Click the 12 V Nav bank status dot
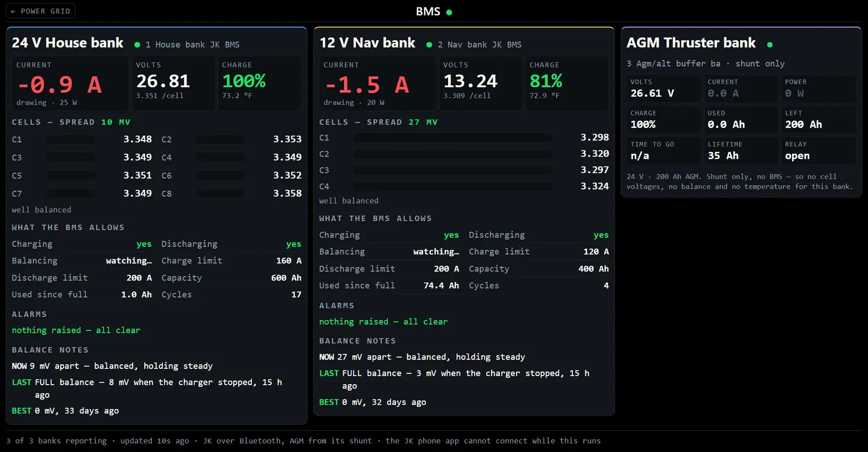The height and width of the screenshot is (452, 868). 429,44
